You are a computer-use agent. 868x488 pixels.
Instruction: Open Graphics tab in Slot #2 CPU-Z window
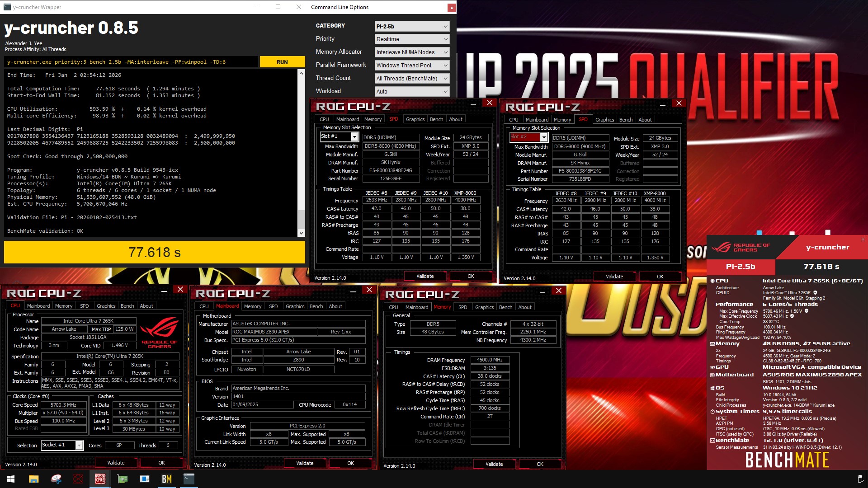coord(604,120)
